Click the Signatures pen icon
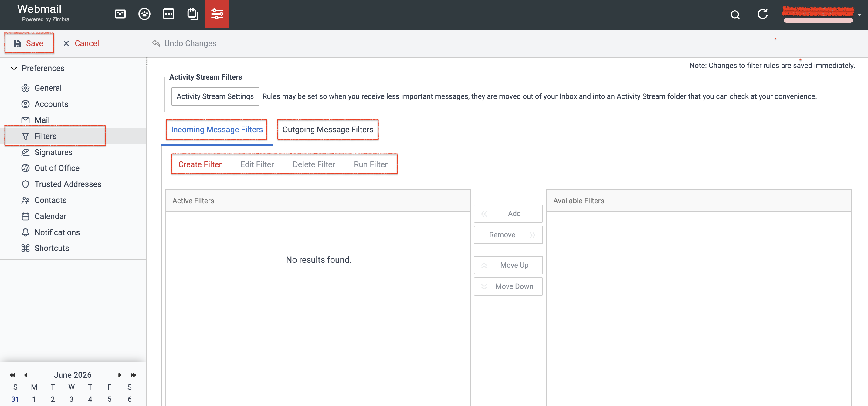 click(x=25, y=152)
